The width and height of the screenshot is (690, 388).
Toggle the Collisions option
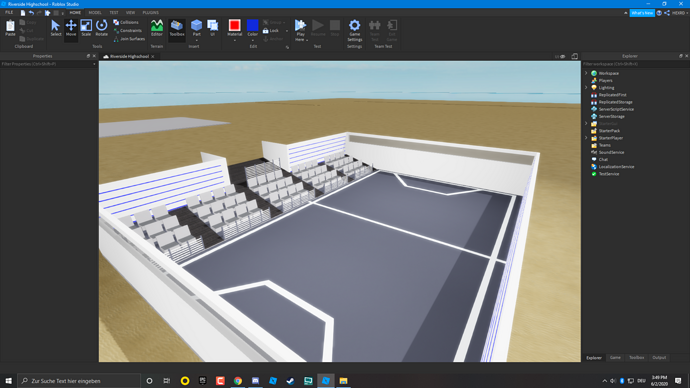click(126, 22)
